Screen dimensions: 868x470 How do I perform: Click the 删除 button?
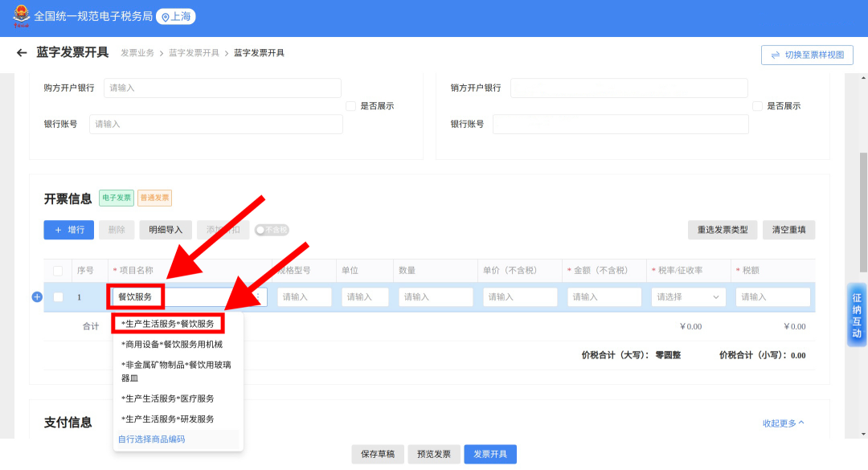117,230
